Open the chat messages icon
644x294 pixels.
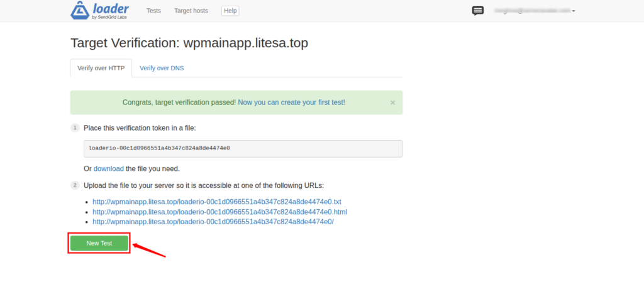coord(478,11)
